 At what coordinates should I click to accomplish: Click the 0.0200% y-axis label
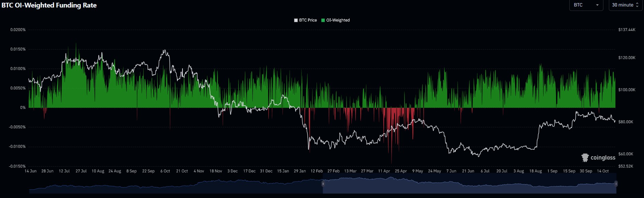(18, 30)
